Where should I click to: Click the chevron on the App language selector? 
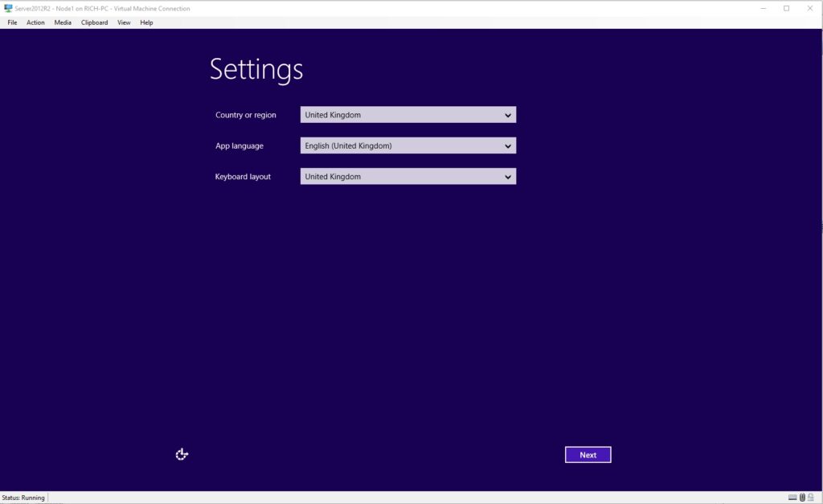click(508, 145)
